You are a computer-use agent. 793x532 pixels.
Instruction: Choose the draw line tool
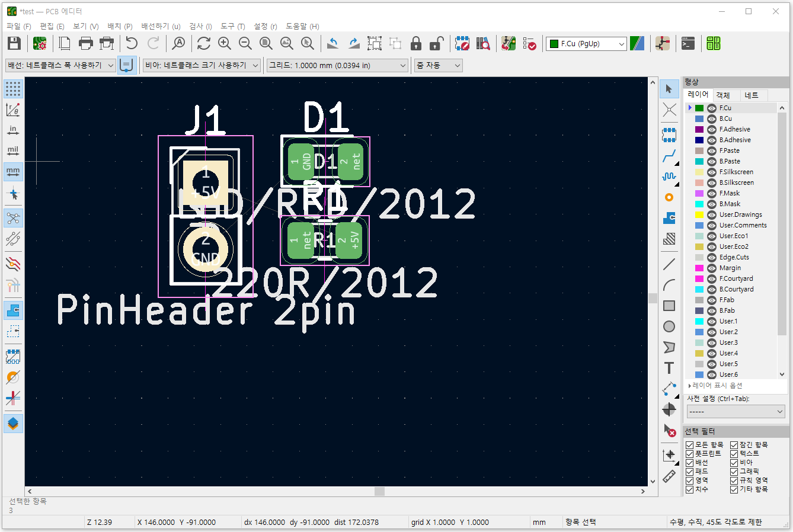669,264
